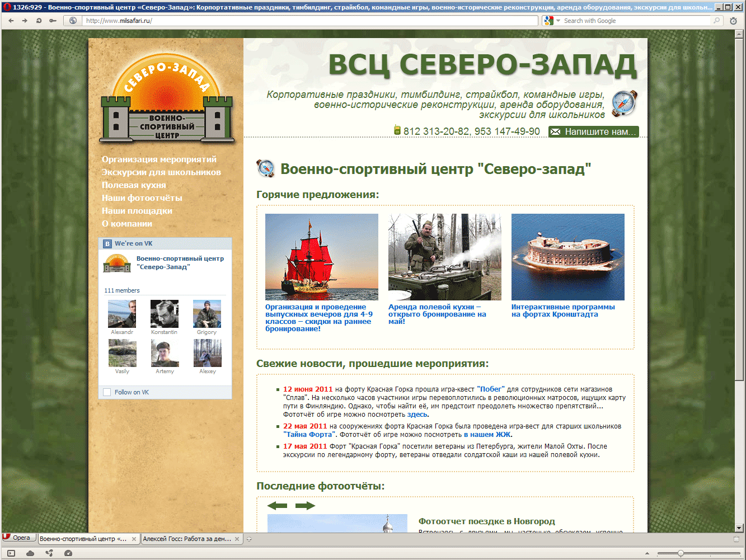The height and width of the screenshot is (560, 746).
Task: Open Vasily's VK member avatar
Action: pyautogui.click(x=122, y=353)
